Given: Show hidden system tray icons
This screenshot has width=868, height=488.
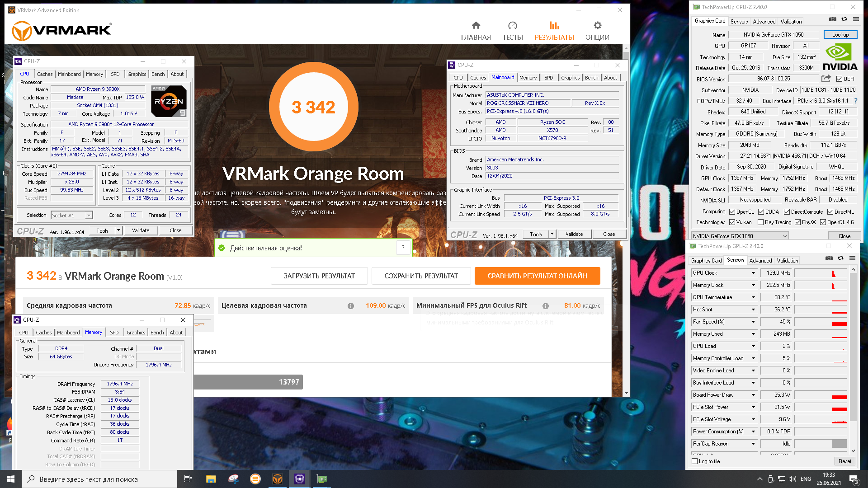Looking at the screenshot, I should (x=759, y=479).
